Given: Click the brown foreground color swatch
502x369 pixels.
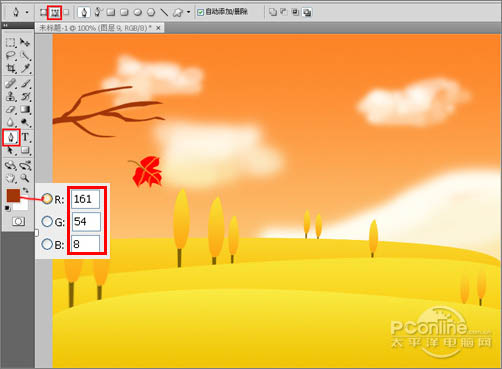Looking at the screenshot, I should [x=13, y=195].
